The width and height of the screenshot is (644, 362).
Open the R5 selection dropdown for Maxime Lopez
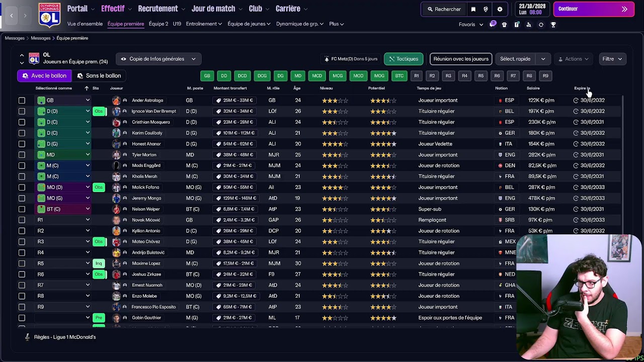point(63,263)
